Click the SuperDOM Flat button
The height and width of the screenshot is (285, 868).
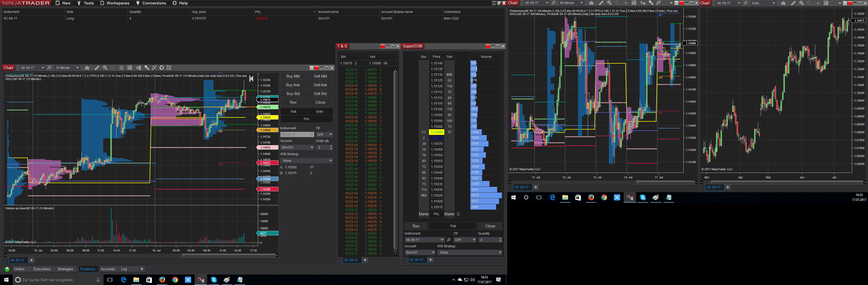click(453, 226)
